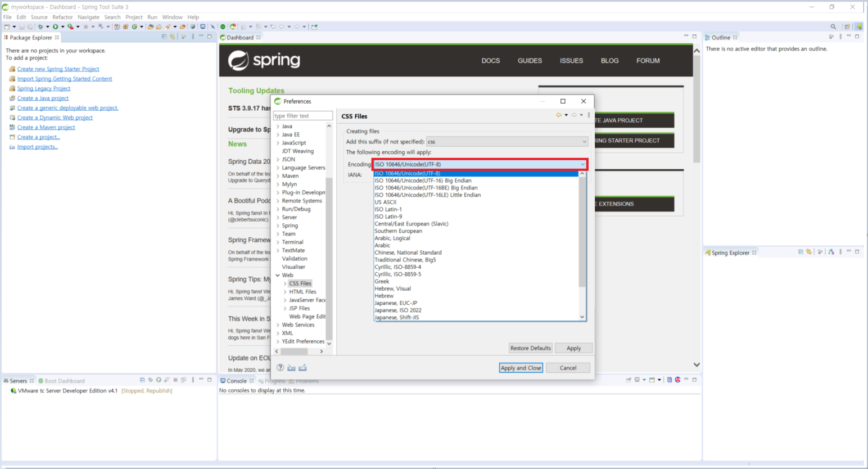Select Japanese, Shift-JIS encoding
This screenshot has height=469, width=868.
click(x=397, y=317)
